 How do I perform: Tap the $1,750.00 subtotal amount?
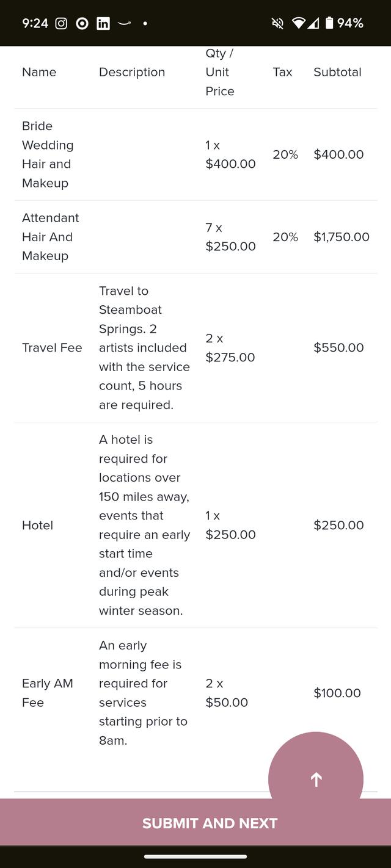coord(342,237)
